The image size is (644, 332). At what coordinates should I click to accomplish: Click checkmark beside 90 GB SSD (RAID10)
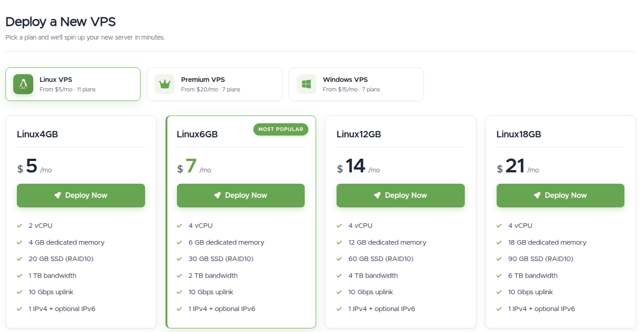point(499,259)
